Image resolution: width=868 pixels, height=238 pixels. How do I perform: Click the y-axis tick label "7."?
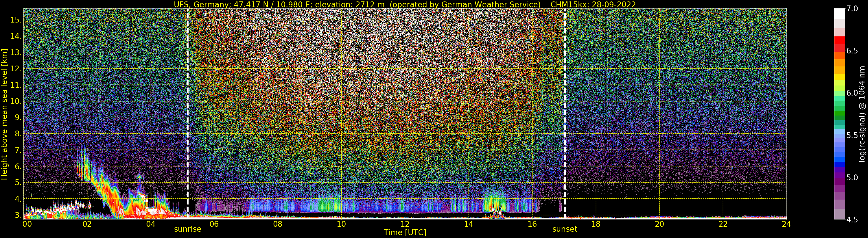[18, 150]
